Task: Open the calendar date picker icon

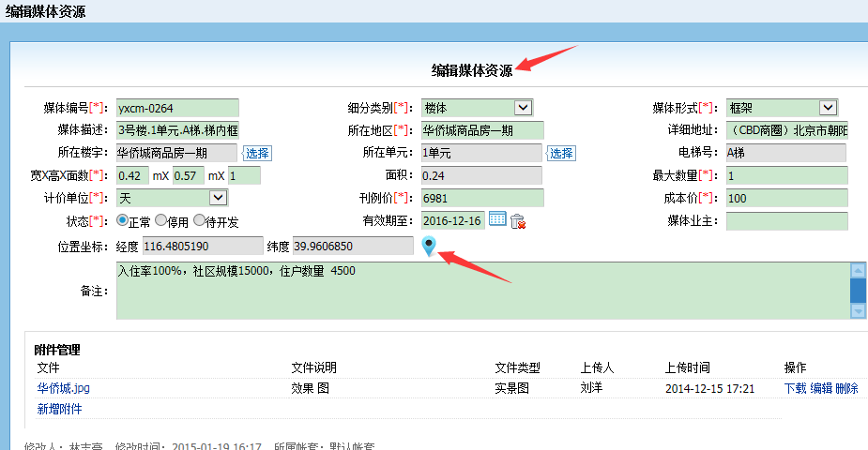Action: coord(497,220)
